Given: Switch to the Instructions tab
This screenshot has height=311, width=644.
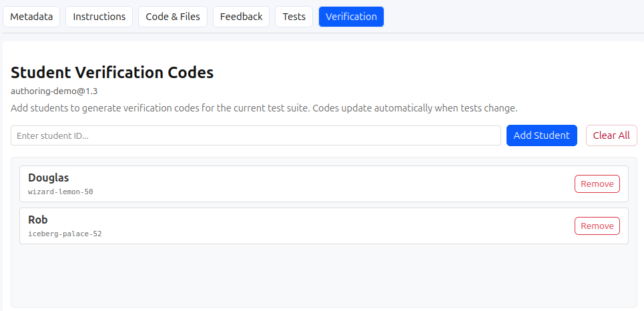Looking at the screenshot, I should coord(99,17).
